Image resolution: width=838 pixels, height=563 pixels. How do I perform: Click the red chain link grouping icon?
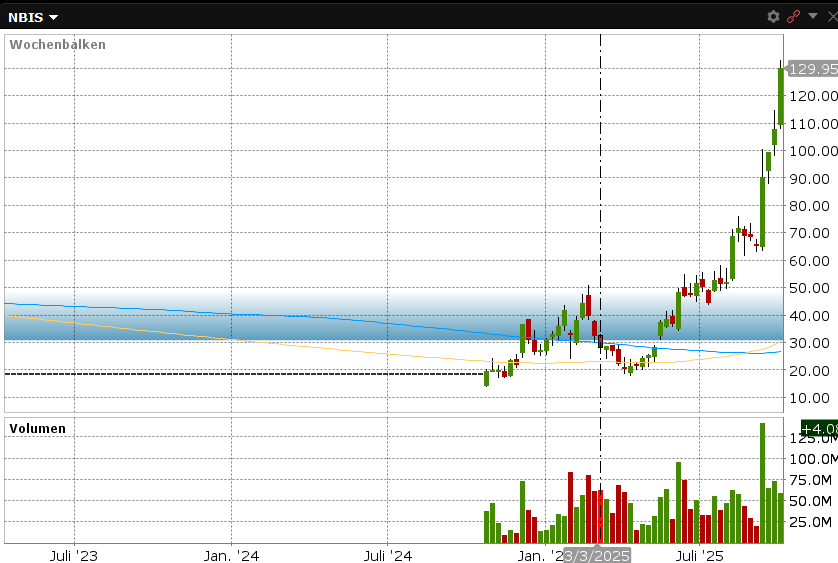pyautogui.click(x=794, y=17)
